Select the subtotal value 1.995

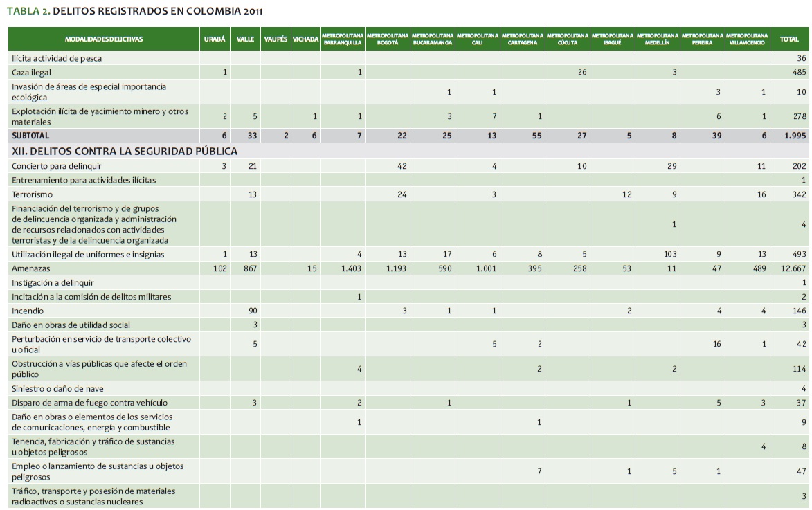pos(795,136)
